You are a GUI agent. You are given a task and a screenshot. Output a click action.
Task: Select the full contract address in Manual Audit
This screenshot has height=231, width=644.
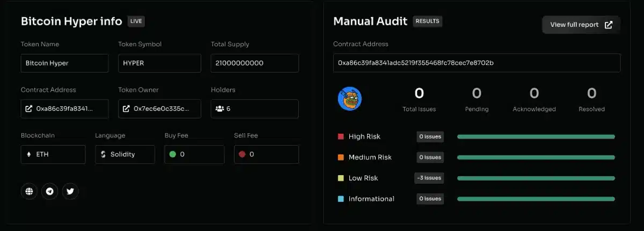click(477, 63)
